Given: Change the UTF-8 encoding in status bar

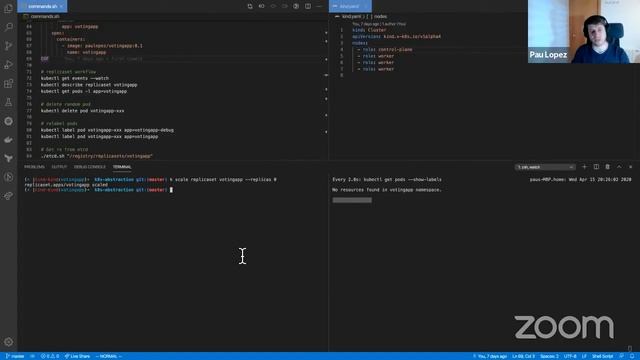Looking at the screenshot, I should [570, 356].
